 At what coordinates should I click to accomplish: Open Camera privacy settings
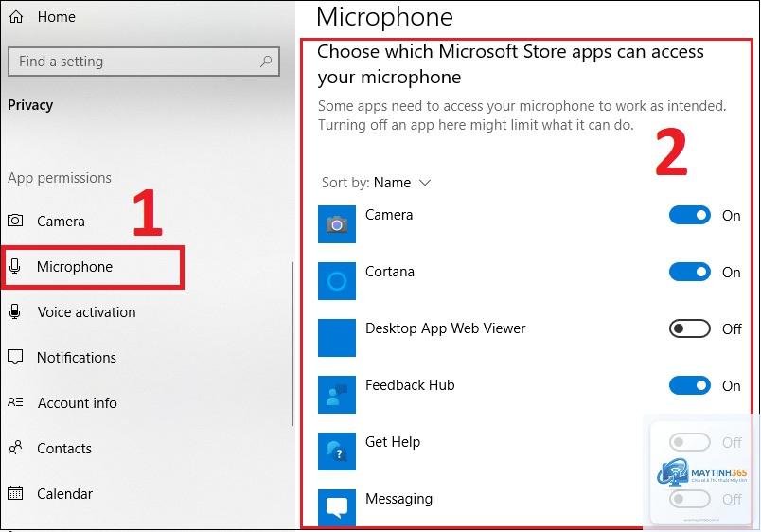[x=61, y=222]
